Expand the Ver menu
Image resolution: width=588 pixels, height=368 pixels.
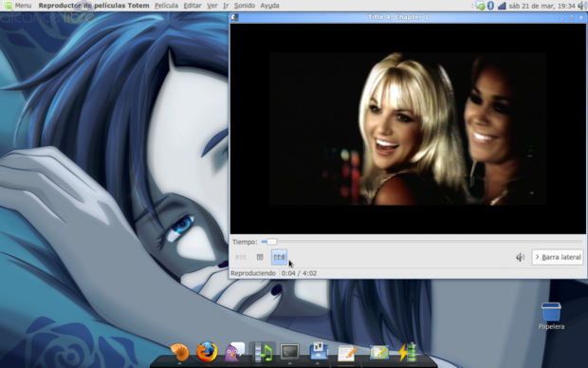coord(212,6)
